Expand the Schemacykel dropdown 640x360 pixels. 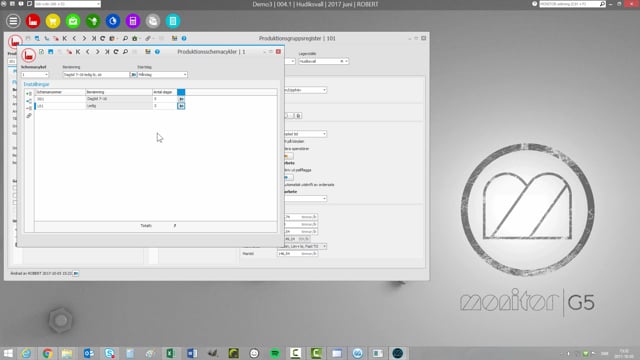[x=46, y=75]
